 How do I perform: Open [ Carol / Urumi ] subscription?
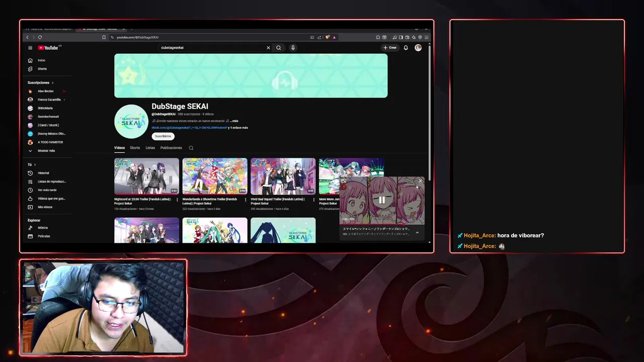tap(48, 125)
